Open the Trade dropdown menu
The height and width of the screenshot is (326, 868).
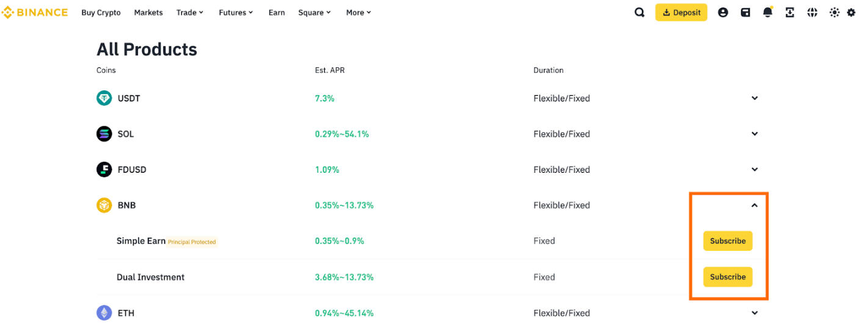pos(190,12)
